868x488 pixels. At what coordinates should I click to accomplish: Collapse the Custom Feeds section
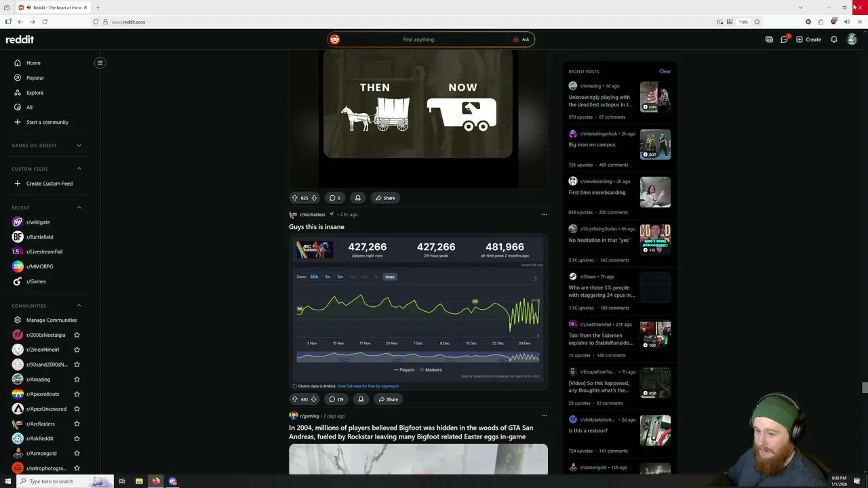(79, 169)
